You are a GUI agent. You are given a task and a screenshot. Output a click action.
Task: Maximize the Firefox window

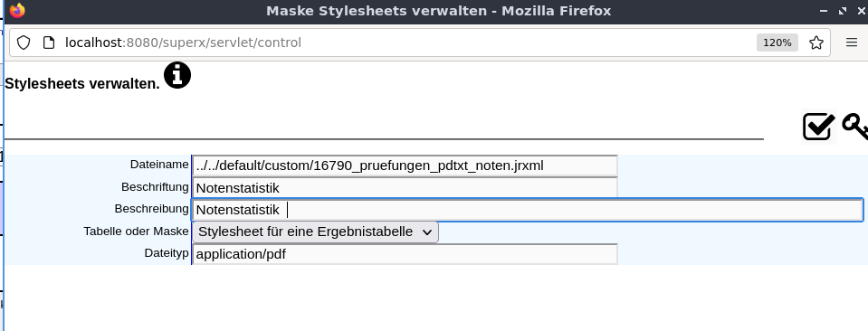tap(843, 11)
